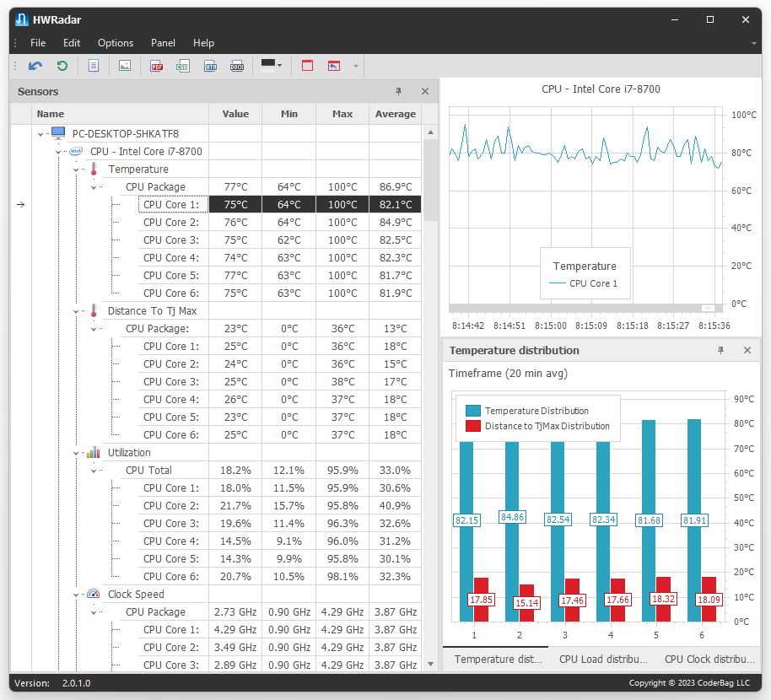This screenshot has width=771, height=700.
Task: Collapse the Utilization group
Action: pyautogui.click(x=76, y=453)
